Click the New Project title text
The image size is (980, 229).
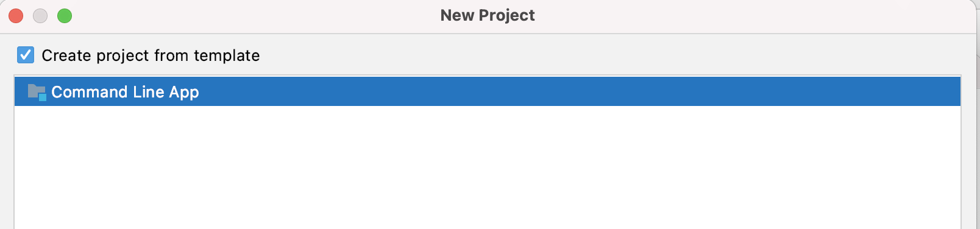(488, 15)
